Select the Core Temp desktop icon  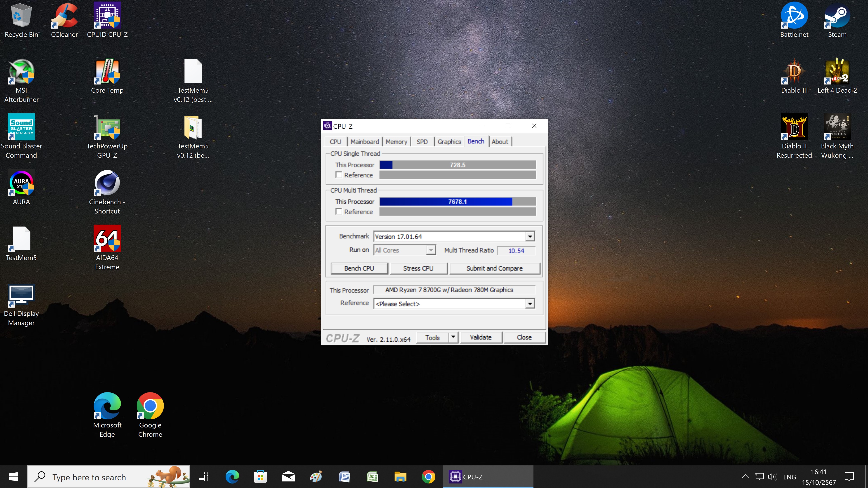(107, 76)
